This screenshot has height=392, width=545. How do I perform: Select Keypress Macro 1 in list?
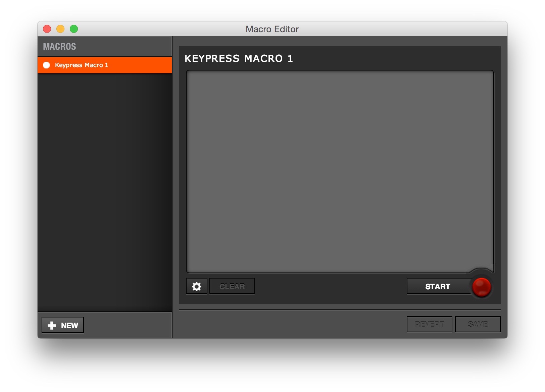(x=105, y=65)
